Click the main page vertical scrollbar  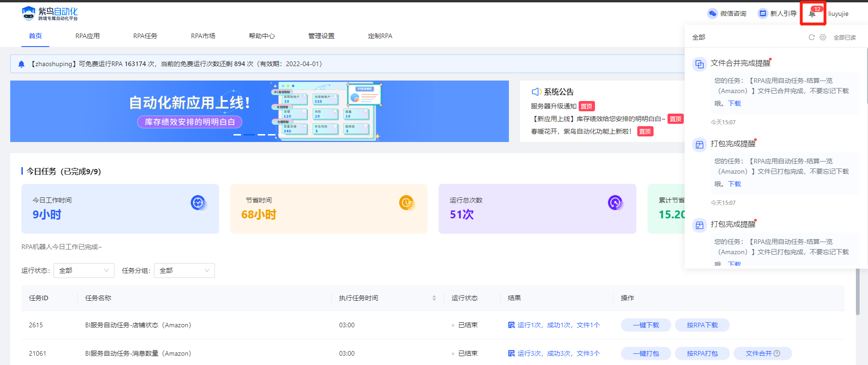[x=858, y=291]
